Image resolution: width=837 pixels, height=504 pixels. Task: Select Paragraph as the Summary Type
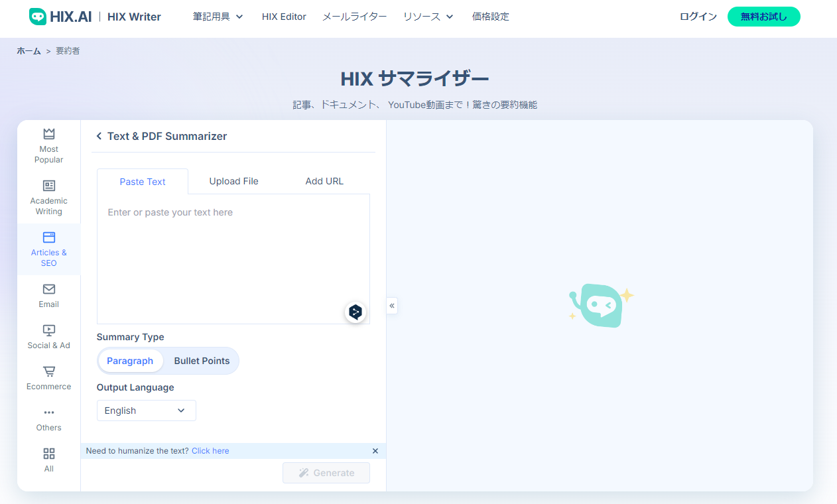tap(130, 361)
